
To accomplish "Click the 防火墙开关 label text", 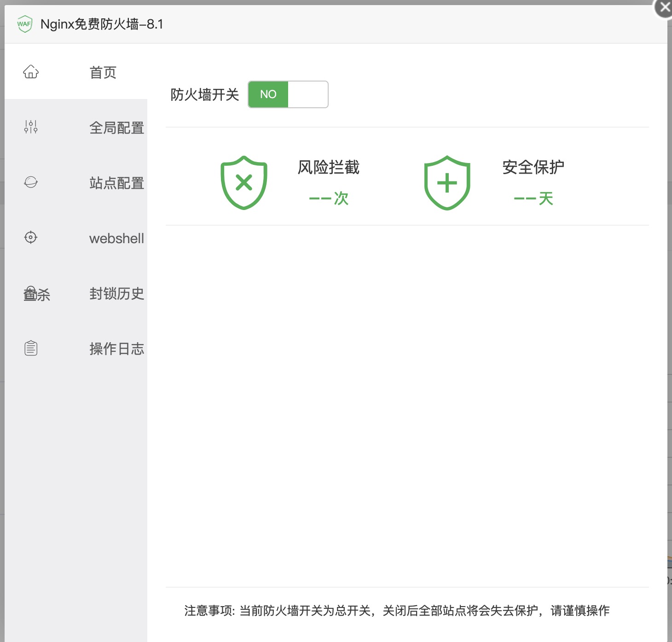I will click(205, 94).
